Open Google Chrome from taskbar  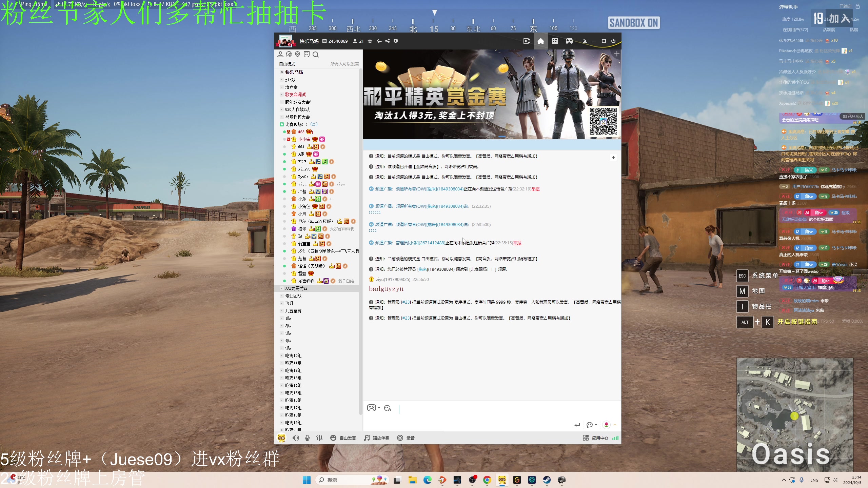click(x=487, y=480)
